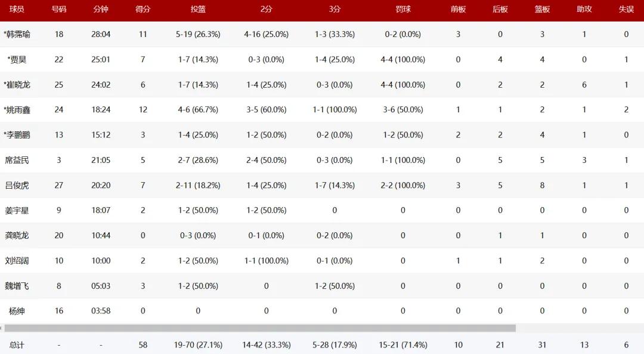
Task: Open player 韩霈瑜's name
Action: click(17, 35)
